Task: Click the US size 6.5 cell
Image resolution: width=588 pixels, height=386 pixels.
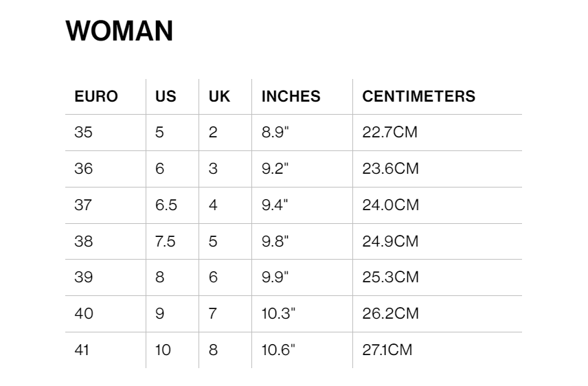Action: 166,205
